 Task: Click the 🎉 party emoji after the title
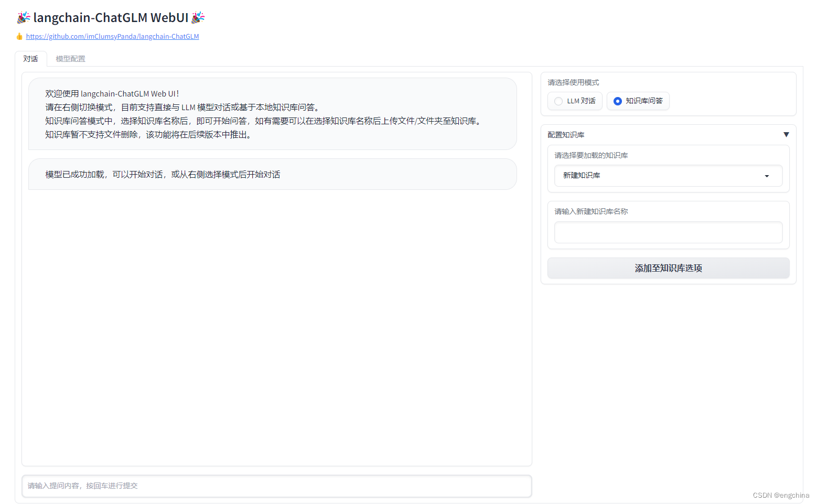[x=197, y=17]
